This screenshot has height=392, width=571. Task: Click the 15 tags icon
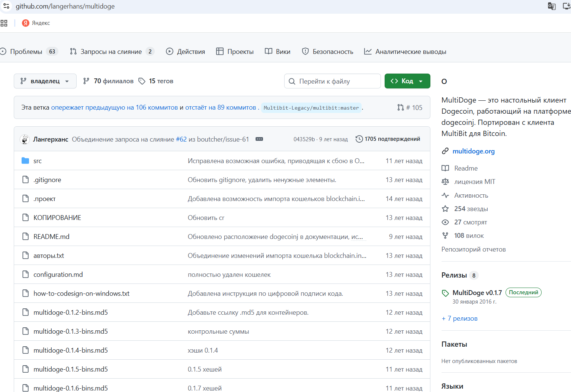[142, 81]
